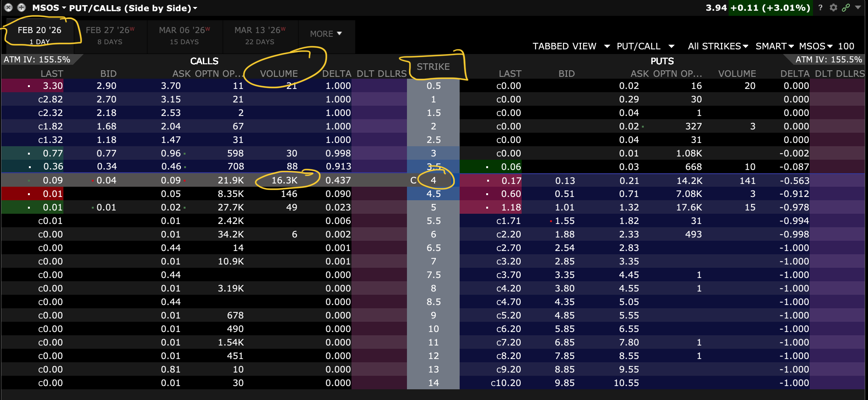Open help via the question mark icon
Screen dimensions: 868x400
pyautogui.click(x=820, y=7)
